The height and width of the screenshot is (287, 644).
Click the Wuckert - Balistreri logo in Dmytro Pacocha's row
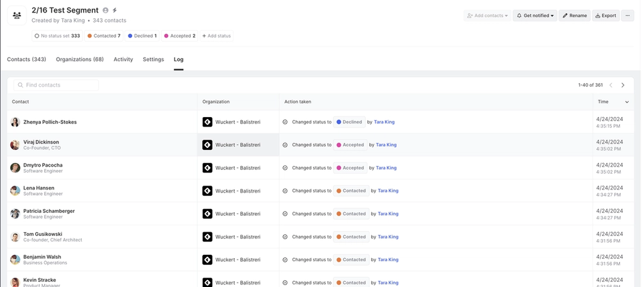(208, 168)
